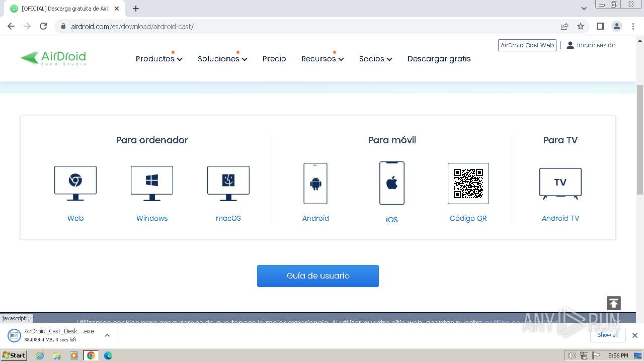This screenshot has height=362, width=644.
Task: Click the Android TV text link
Action: [560, 218]
